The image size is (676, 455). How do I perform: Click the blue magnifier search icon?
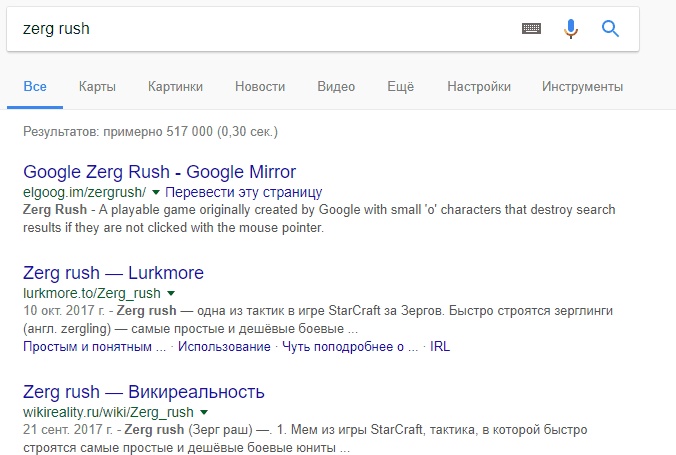[x=610, y=29]
